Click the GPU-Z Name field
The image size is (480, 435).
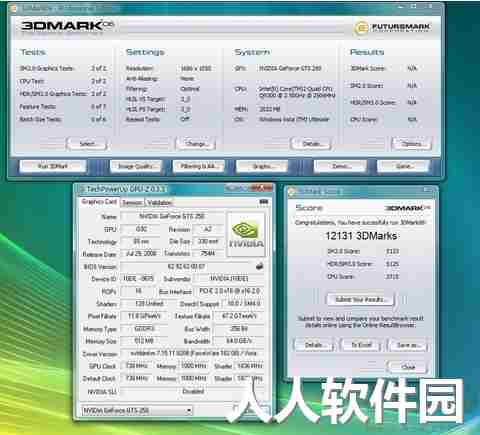point(172,216)
